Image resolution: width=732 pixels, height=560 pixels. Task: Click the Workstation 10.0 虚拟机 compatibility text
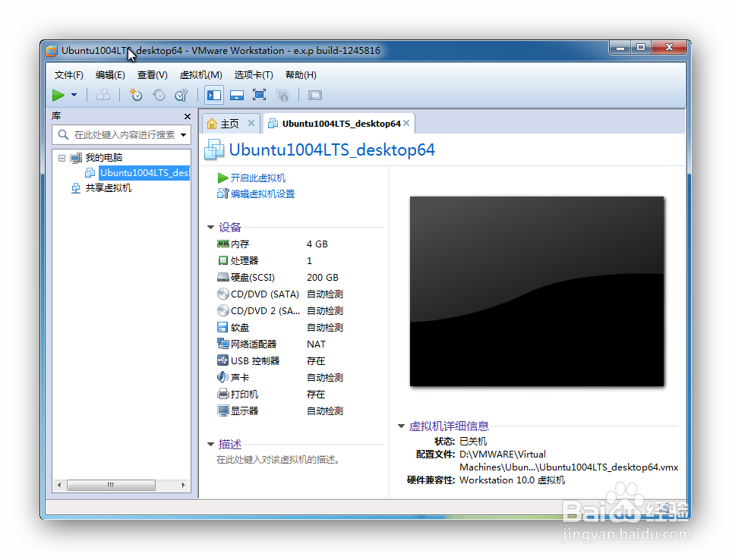click(512, 480)
